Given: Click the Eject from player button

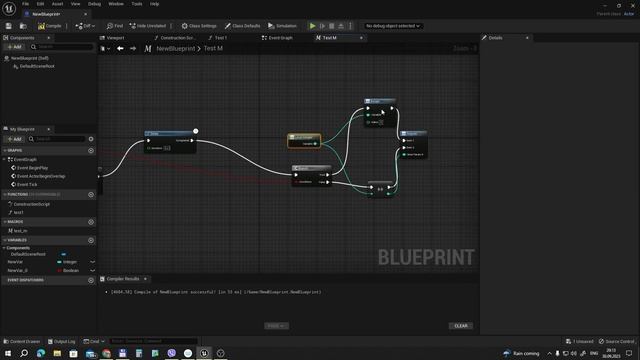Looking at the screenshot, I should (341, 26).
